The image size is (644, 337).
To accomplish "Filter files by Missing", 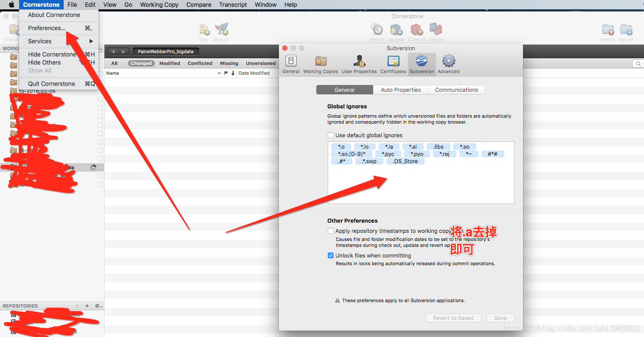I will tap(229, 63).
